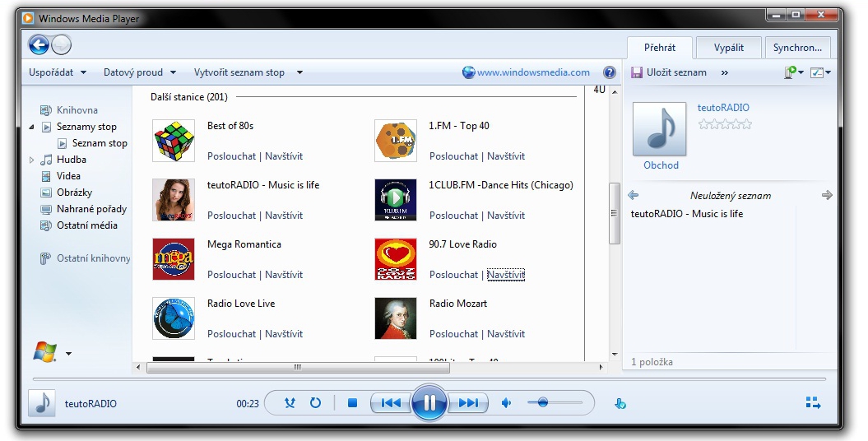Viewport: 868px width, 441px height.
Task: Click the 90.7 Love Radio heart logo
Action: (396, 259)
